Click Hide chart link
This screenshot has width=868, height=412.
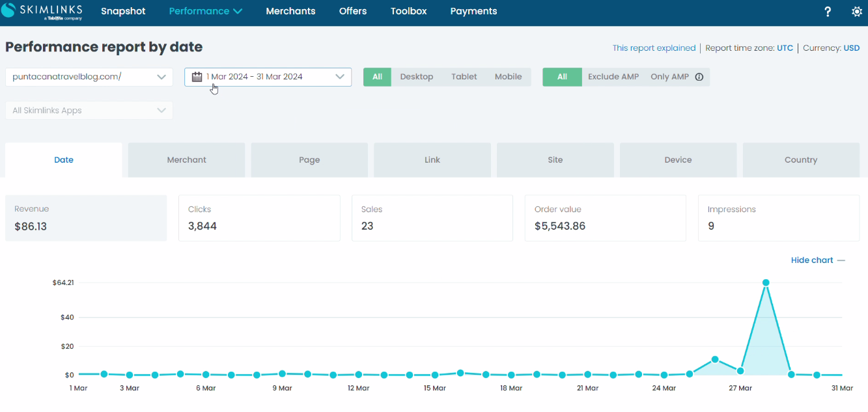tap(818, 260)
